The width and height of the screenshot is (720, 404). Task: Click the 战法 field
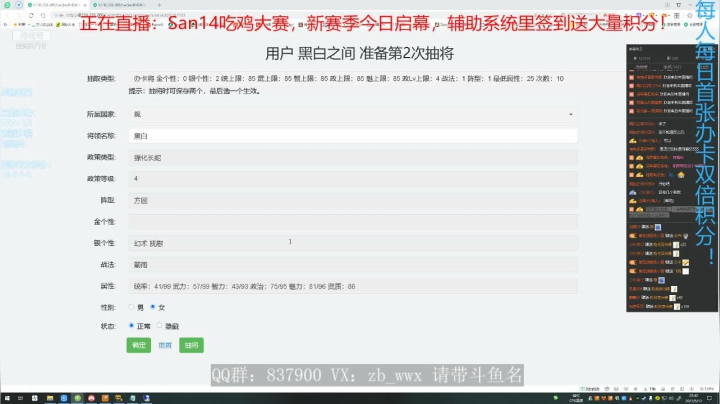click(353, 265)
